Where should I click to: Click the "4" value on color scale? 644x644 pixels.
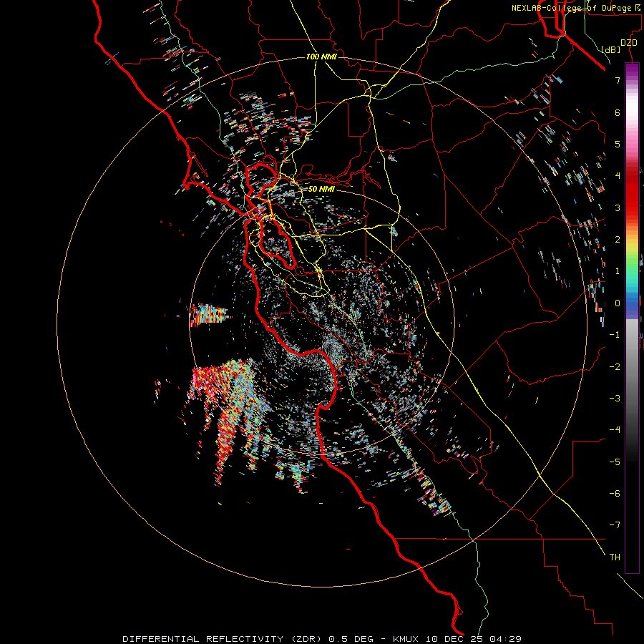click(x=618, y=176)
